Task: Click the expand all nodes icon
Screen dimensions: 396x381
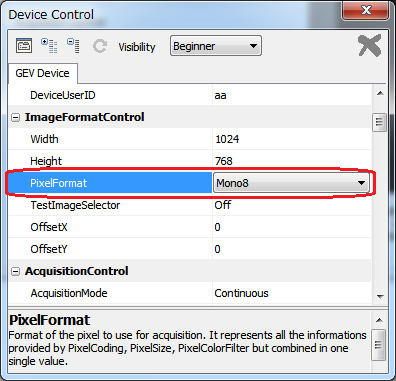Action: (49, 46)
